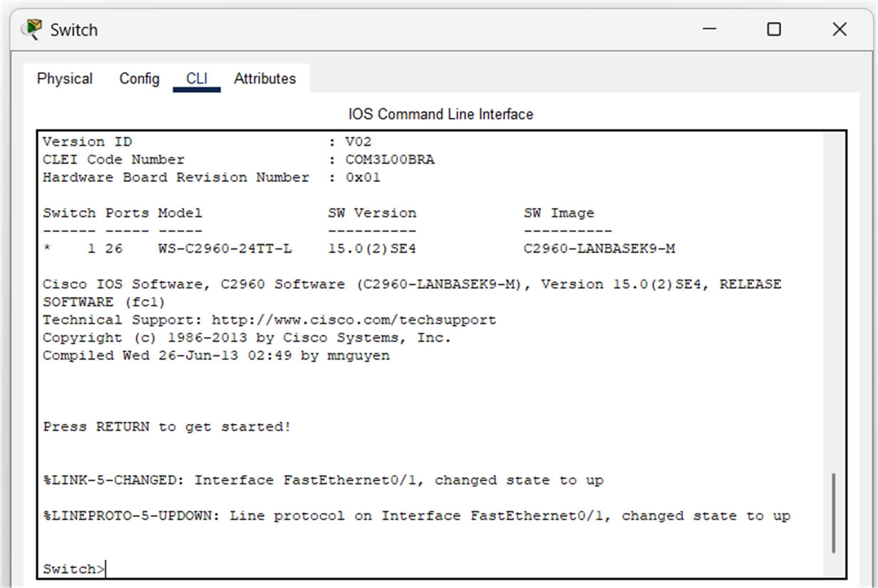Select the CLI tab
The image size is (878, 588).
pyautogui.click(x=196, y=78)
